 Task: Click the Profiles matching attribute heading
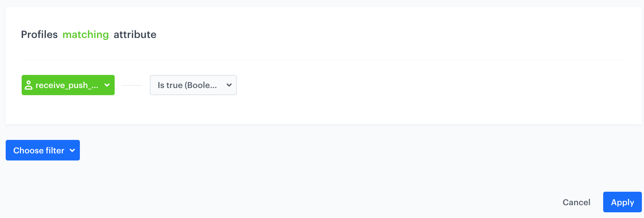[89, 34]
